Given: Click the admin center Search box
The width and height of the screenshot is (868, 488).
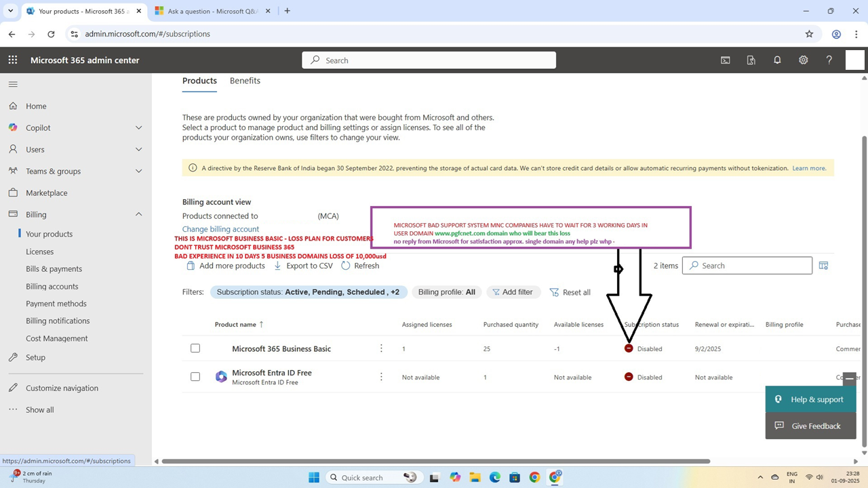Looking at the screenshot, I should click(429, 60).
